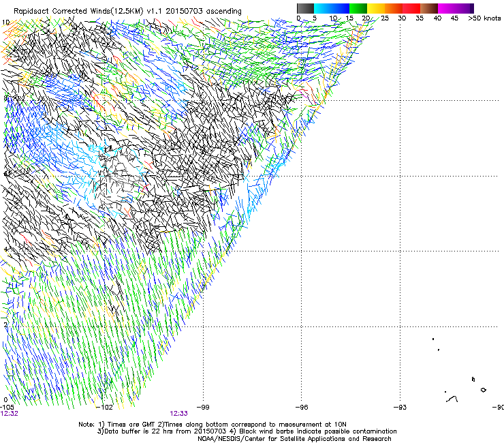Click the purple time stamp 12:33
This screenshot has width=504, height=443.
pyautogui.click(x=178, y=414)
